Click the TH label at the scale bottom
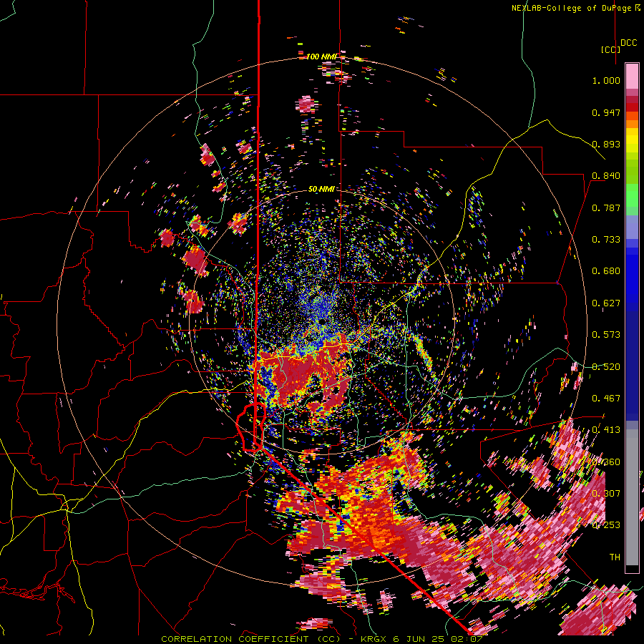The height and width of the screenshot is (644, 644). coord(615,557)
